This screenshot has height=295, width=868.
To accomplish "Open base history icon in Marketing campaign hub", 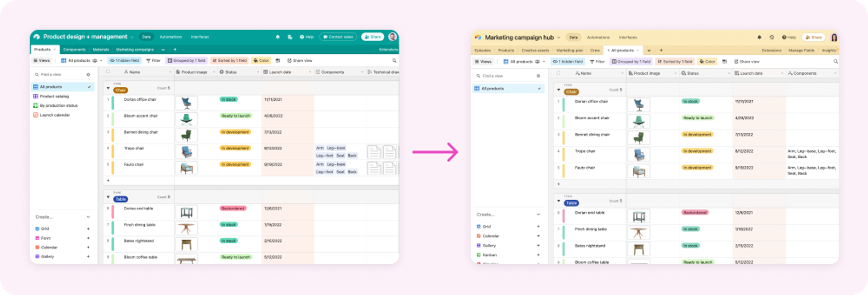I will (771, 37).
